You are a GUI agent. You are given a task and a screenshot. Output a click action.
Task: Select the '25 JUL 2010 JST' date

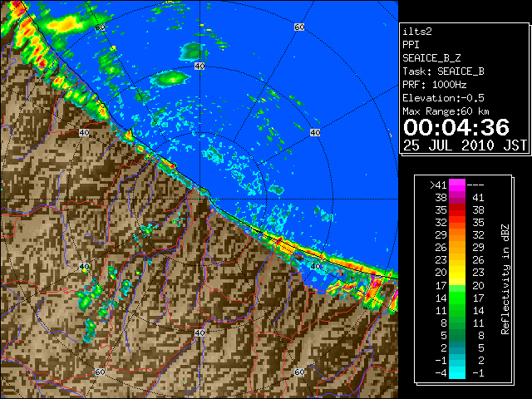(x=465, y=145)
